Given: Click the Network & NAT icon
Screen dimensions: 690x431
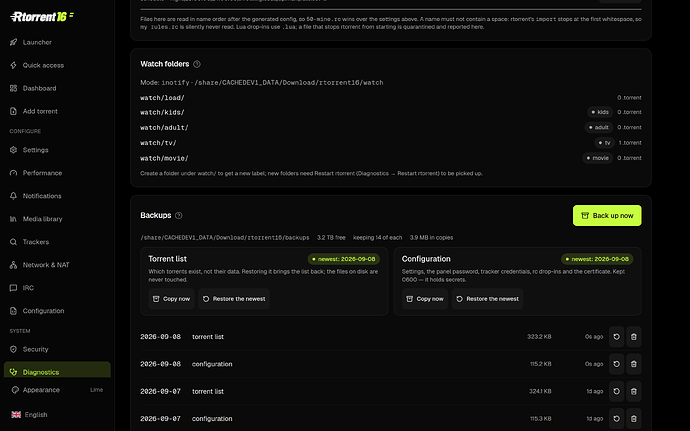Looking at the screenshot, I should tap(13, 265).
